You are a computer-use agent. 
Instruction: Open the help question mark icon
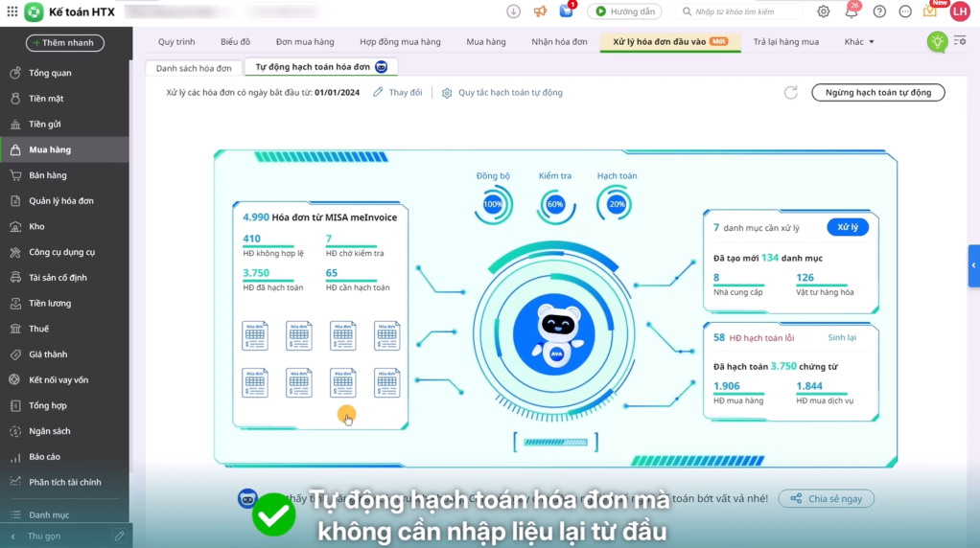879,11
